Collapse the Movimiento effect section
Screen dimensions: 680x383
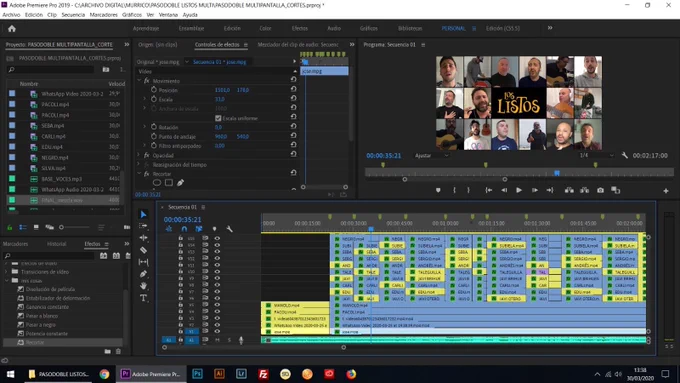point(139,81)
